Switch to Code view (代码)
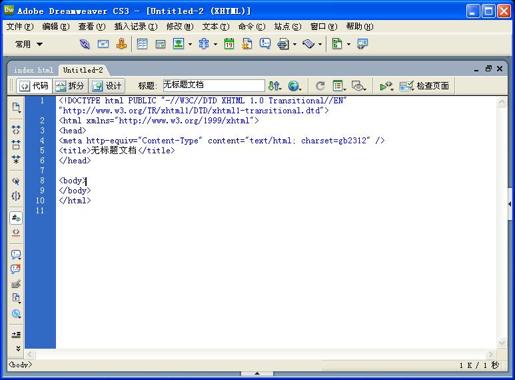The image size is (515, 380). tap(34, 86)
